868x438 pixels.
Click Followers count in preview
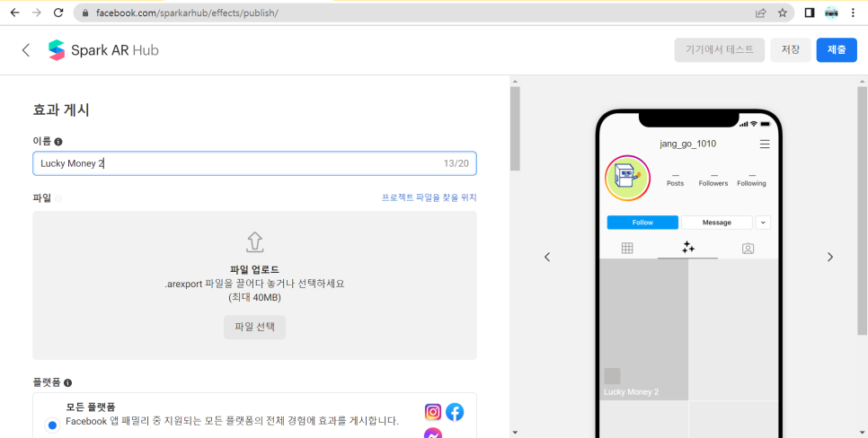coord(713,180)
